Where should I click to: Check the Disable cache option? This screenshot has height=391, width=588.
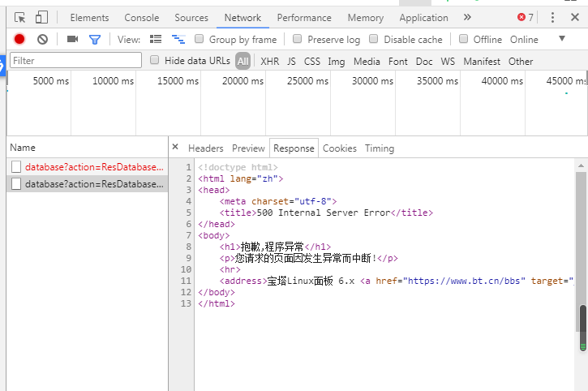374,39
